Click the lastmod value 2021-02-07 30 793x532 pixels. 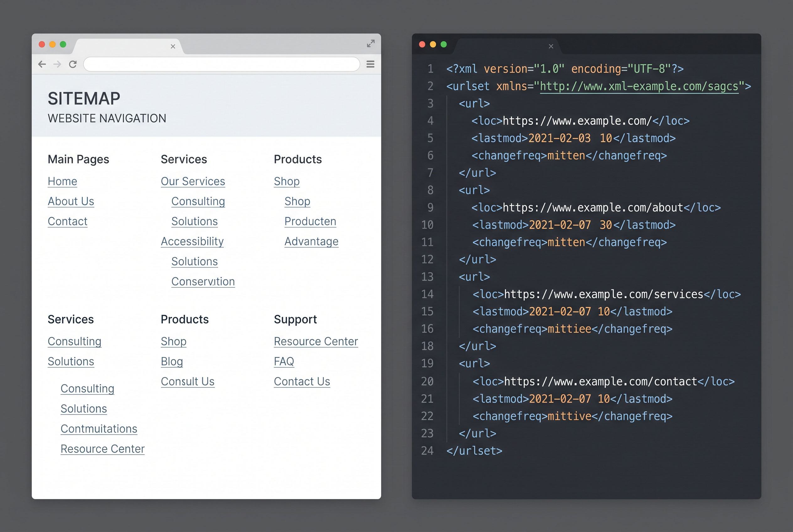[570, 225]
